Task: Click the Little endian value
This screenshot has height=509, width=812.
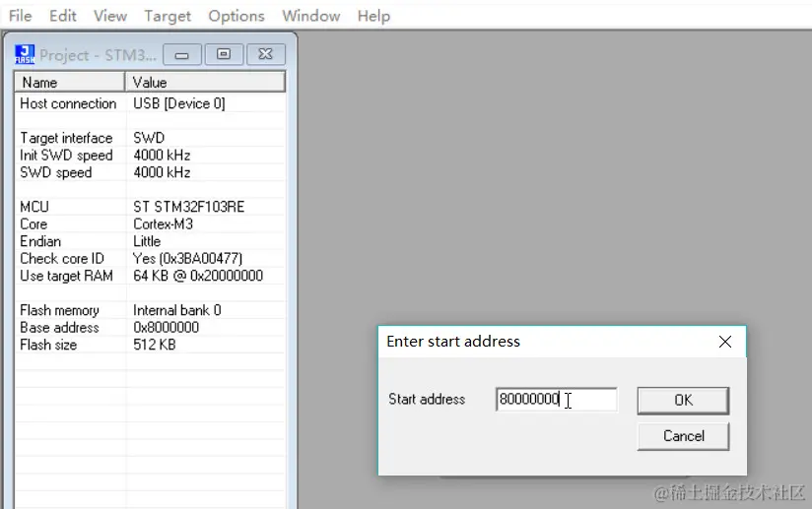Action: 147,241
